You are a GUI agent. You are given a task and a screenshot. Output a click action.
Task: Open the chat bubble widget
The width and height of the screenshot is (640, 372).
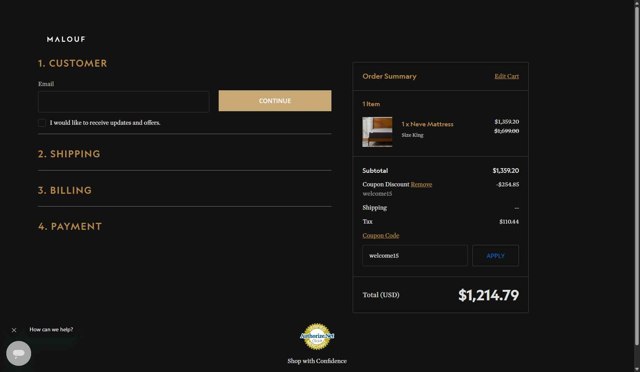[18, 354]
